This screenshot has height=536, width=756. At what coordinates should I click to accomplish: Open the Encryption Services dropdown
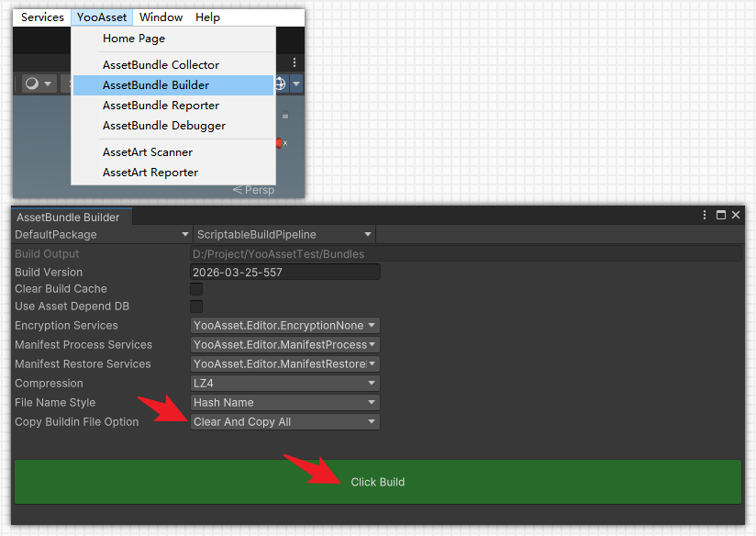coord(285,326)
